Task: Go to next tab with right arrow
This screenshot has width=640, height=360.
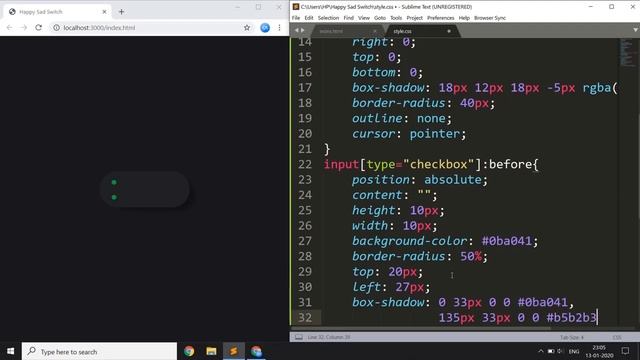Action: click(x=302, y=30)
